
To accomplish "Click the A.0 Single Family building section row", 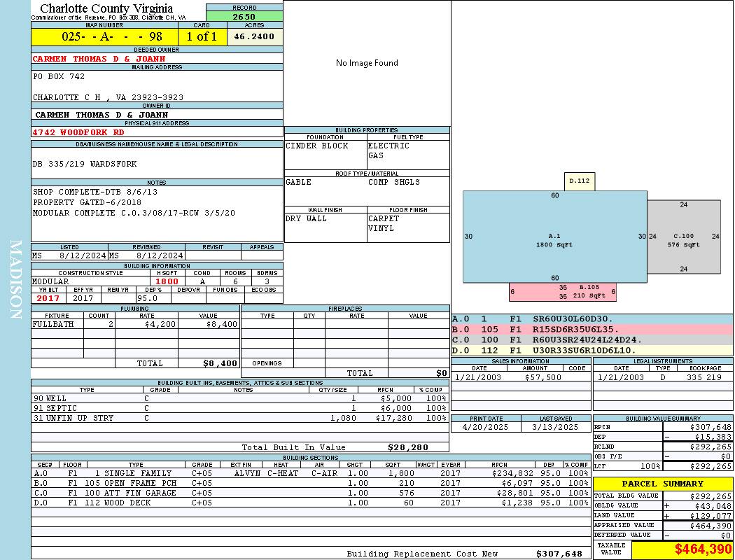I will click(311, 473).
